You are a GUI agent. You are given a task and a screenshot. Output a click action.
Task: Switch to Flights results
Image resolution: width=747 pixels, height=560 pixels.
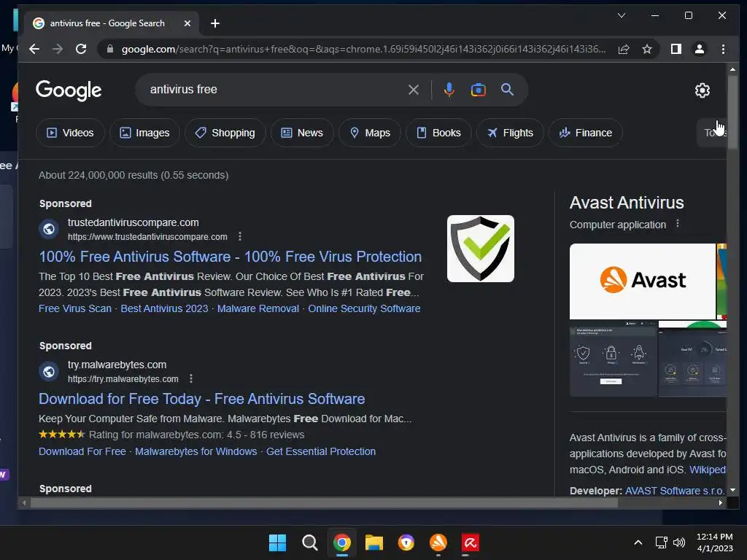[x=510, y=133]
